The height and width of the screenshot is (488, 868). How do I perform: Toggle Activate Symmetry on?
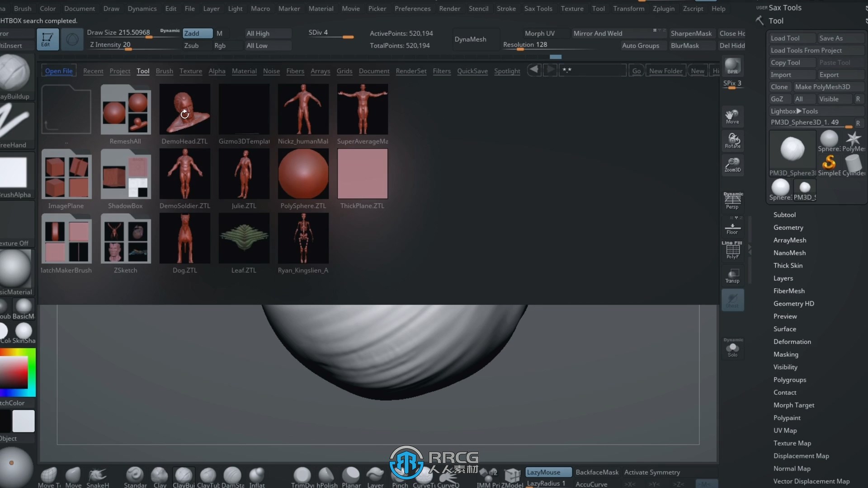651,472
